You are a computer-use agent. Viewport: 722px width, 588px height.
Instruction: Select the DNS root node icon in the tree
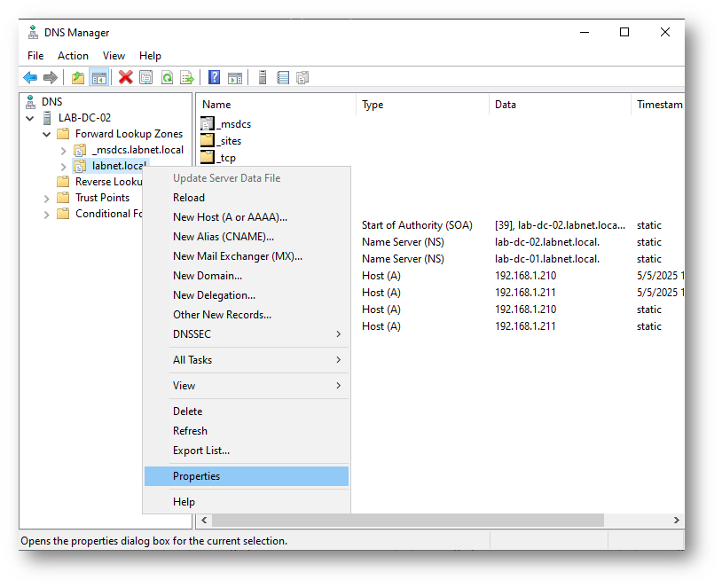[x=30, y=102]
